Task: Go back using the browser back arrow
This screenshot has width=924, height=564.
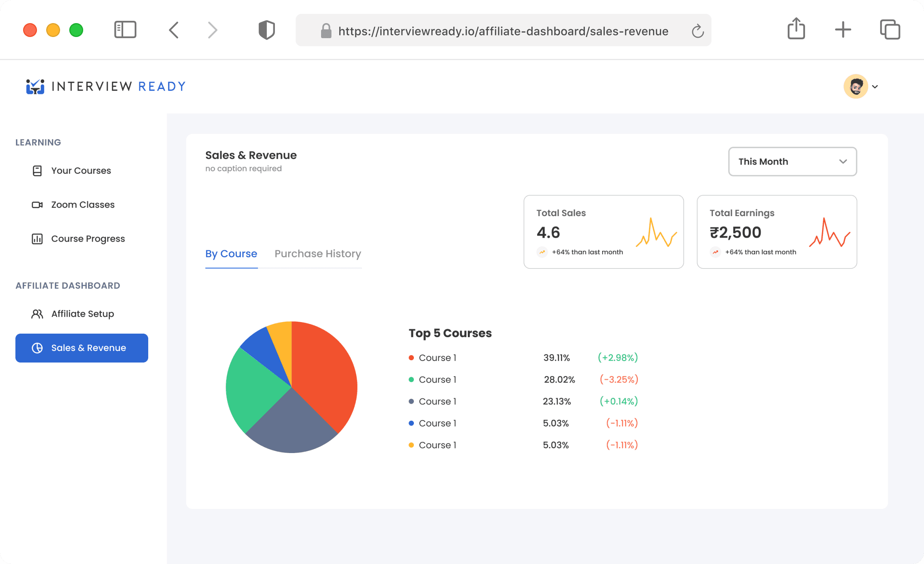Action: 174,30
